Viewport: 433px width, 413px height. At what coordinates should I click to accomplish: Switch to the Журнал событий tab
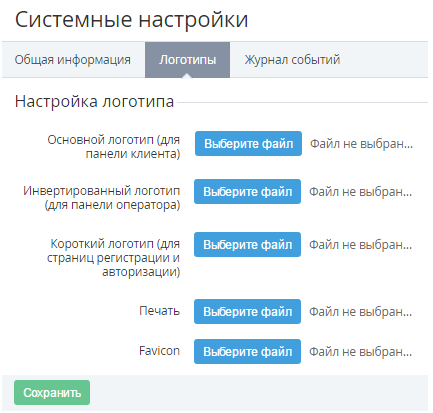[x=292, y=60]
